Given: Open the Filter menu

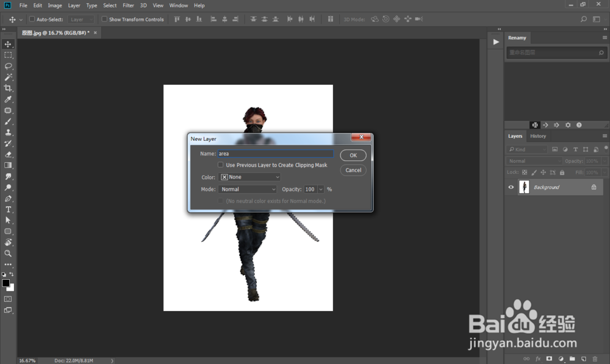Looking at the screenshot, I should 128,5.
